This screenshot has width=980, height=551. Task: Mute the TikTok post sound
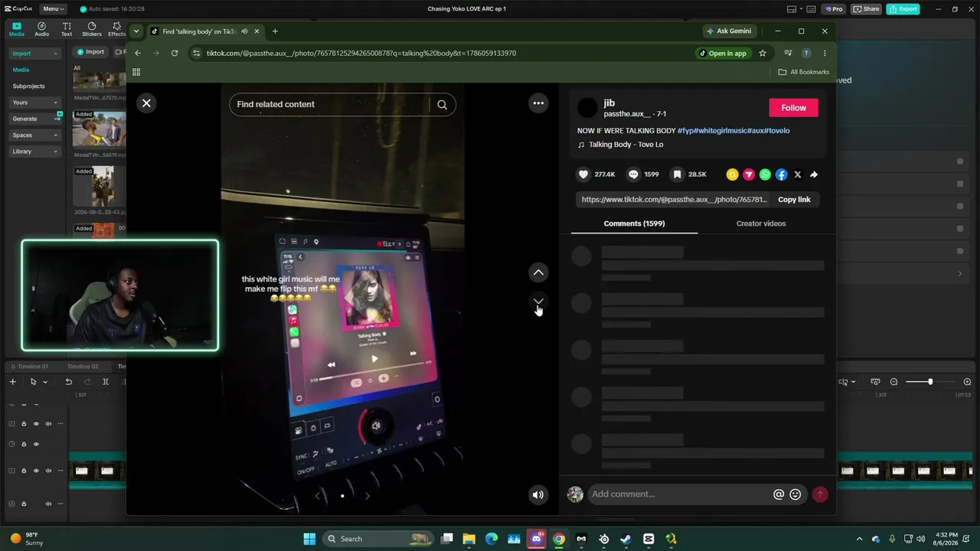(538, 494)
